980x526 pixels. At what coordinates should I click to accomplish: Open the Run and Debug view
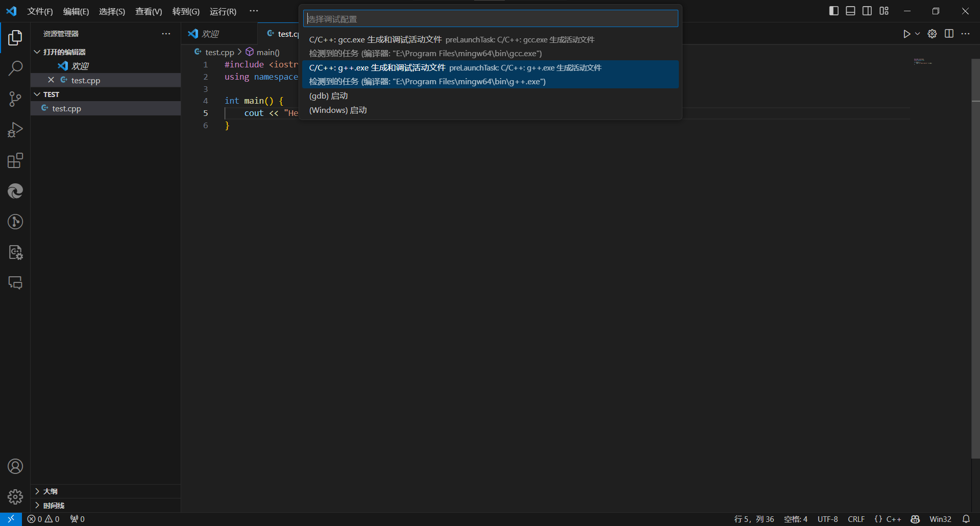point(15,130)
